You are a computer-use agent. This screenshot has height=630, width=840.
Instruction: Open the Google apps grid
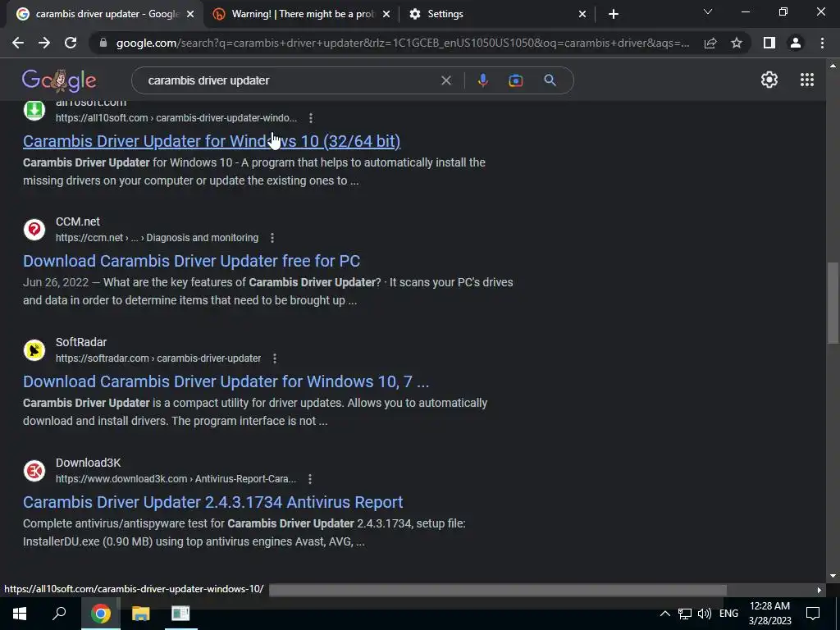click(x=807, y=80)
